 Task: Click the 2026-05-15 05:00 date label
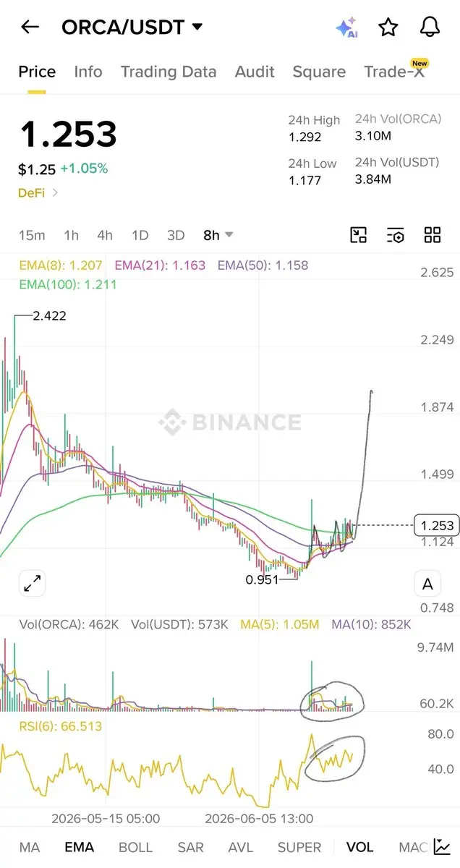click(106, 818)
